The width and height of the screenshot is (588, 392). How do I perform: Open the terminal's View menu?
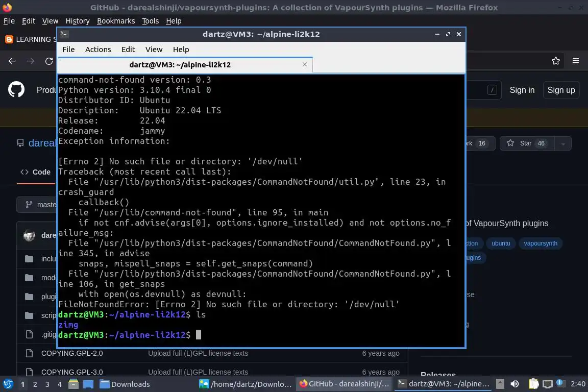(154, 50)
